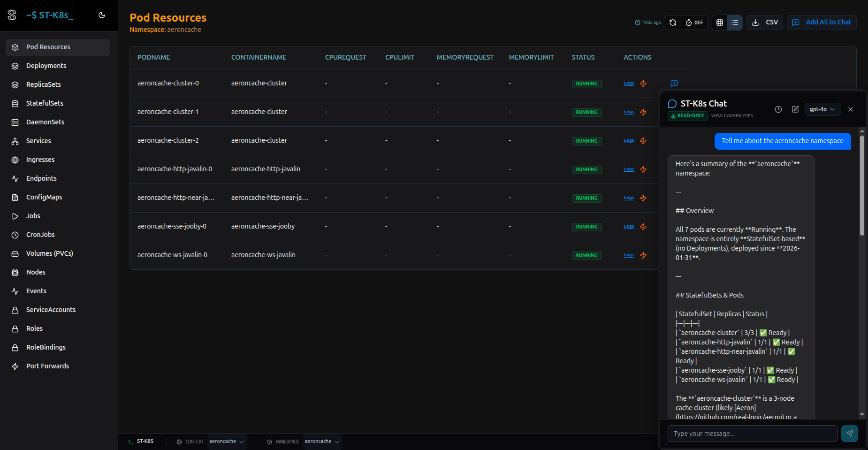
Task: Click the lightning action for aeroncache-cluster-2
Action: (643, 141)
